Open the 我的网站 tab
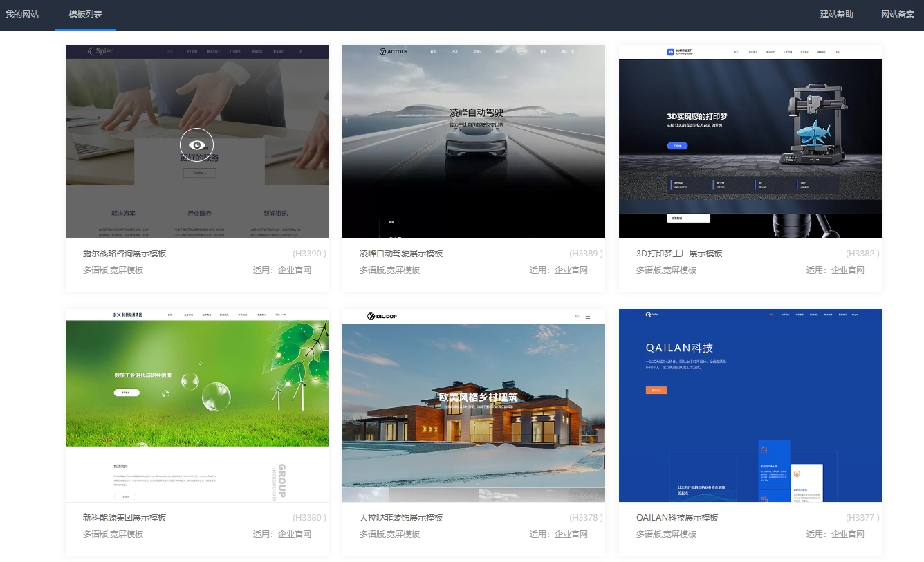This screenshot has width=924, height=562. (x=22, y=15)
